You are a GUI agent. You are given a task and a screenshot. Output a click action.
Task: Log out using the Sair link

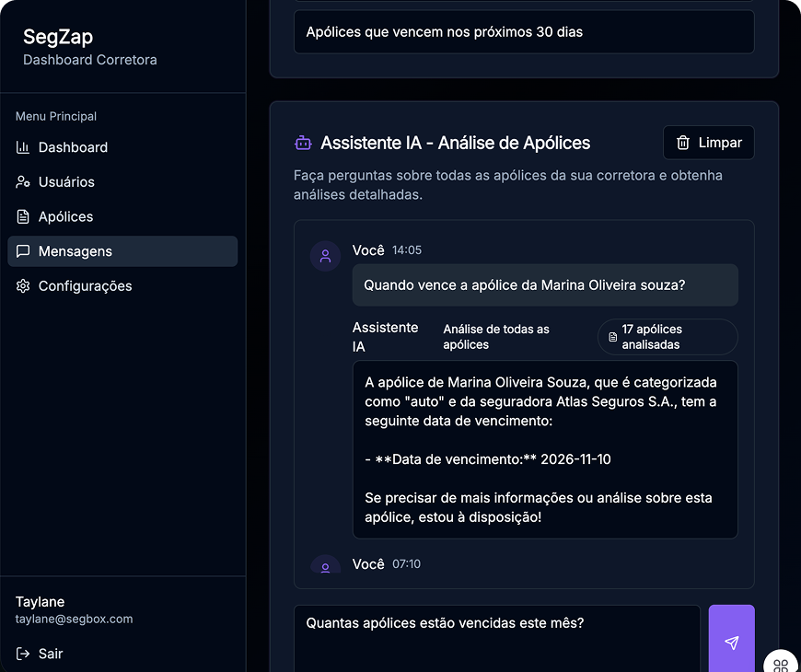pos(40,654)
